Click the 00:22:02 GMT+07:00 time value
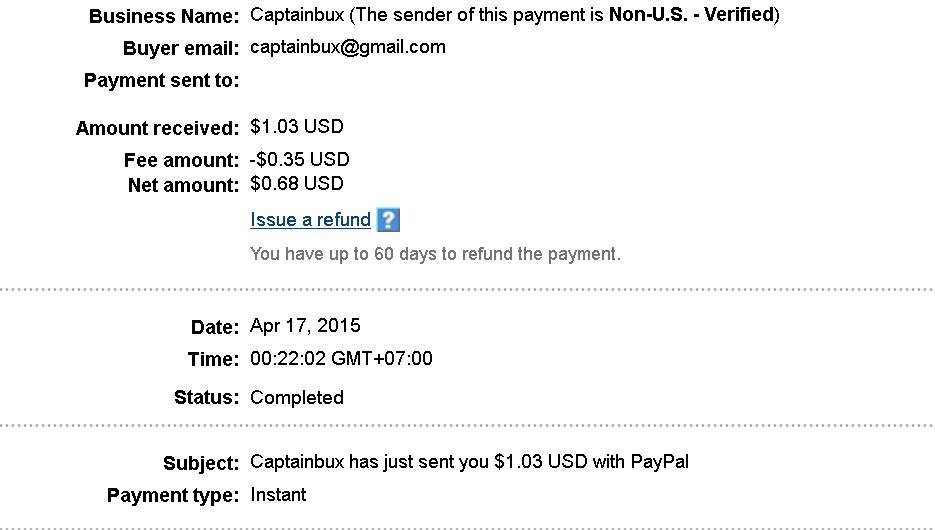The height and width of the screenshot is (530, 935). click(x=341, y=359)
